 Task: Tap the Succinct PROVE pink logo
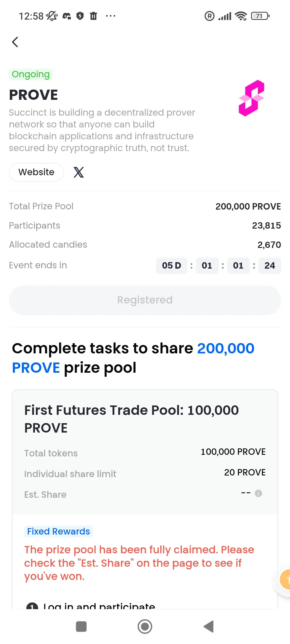252,98
